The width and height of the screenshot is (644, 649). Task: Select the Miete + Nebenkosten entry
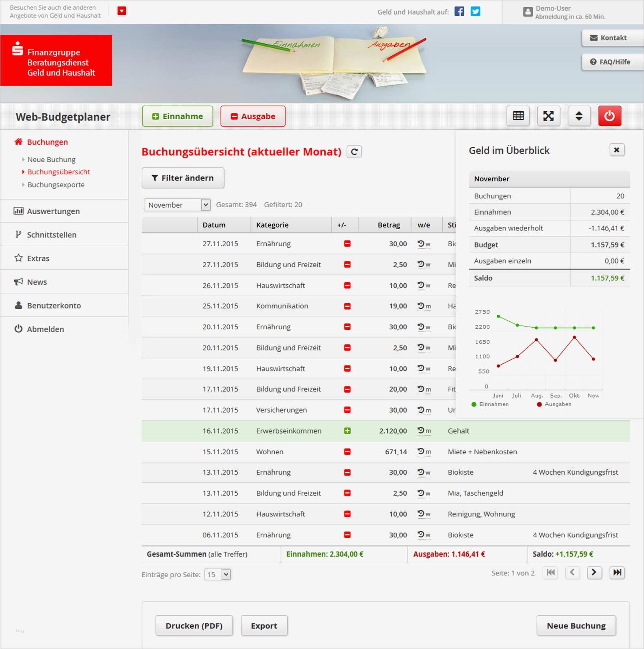click(482, 452)
